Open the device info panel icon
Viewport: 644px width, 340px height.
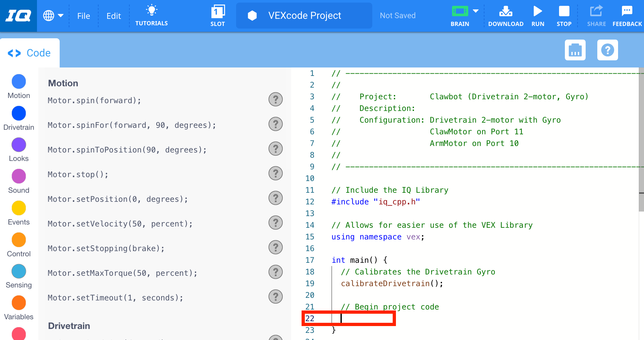point(575,50)
